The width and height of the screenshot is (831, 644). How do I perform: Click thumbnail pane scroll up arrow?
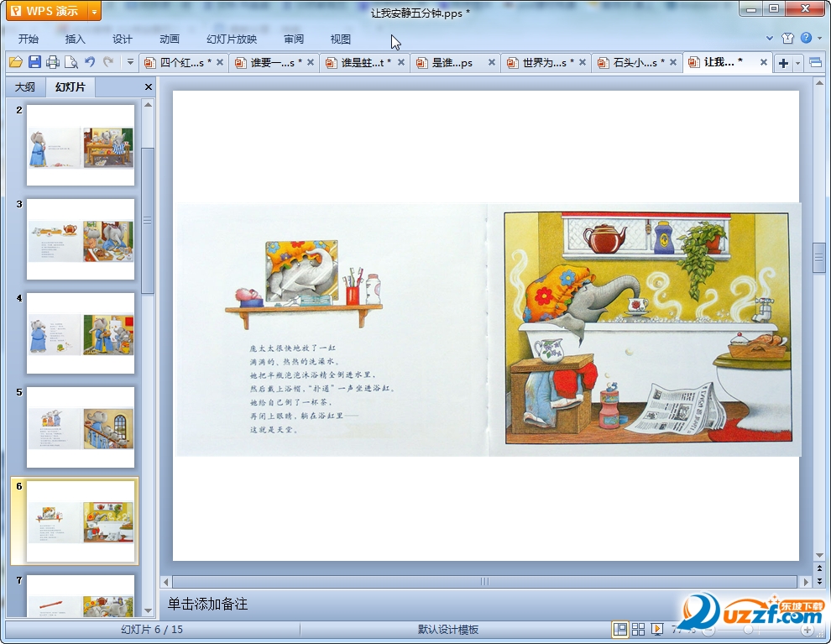coord(149,104)
